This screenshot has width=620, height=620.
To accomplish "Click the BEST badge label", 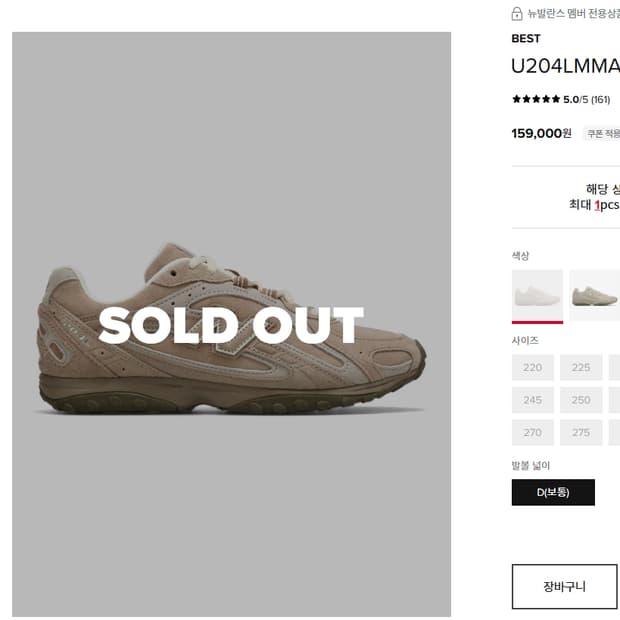I will tap(526, 39).
